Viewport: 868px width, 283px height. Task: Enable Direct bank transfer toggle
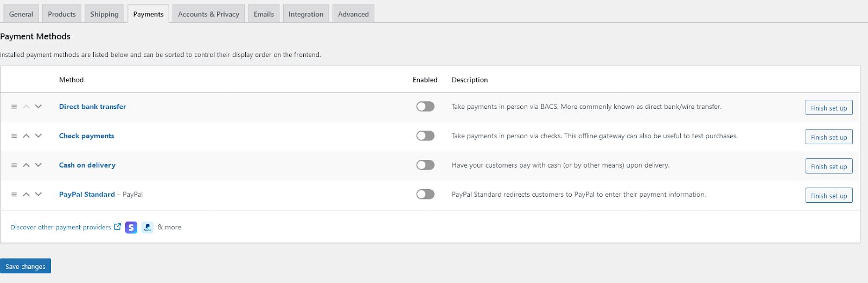[425, 107]
